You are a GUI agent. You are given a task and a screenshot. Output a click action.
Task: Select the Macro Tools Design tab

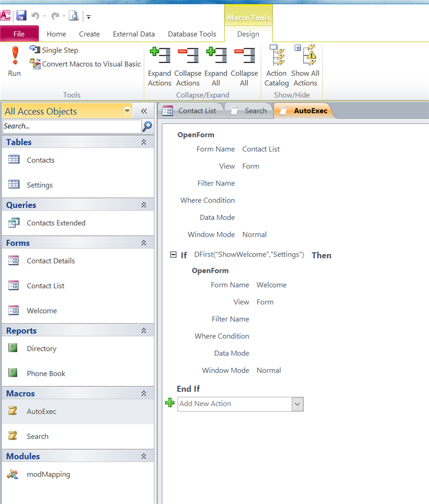tap(248, 34)
